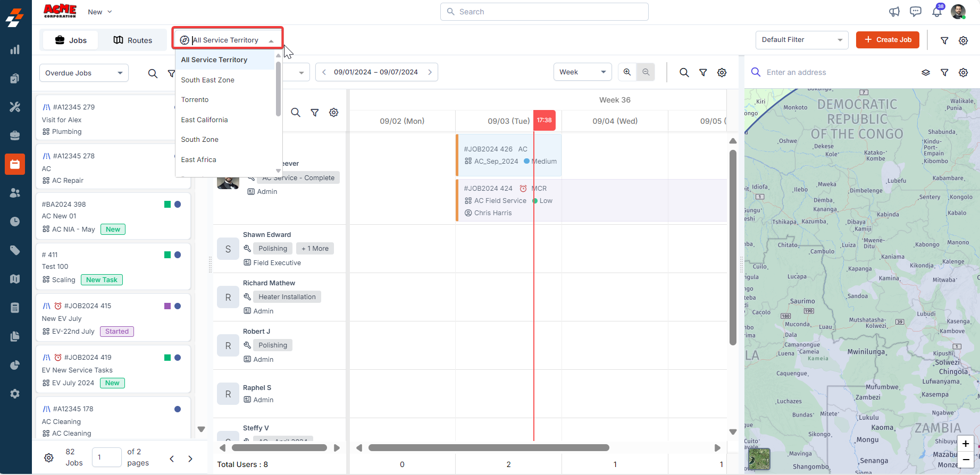This screenshot has width=980, height=475.
Task: Choose East California from territory list
Action: coord(205,120)
